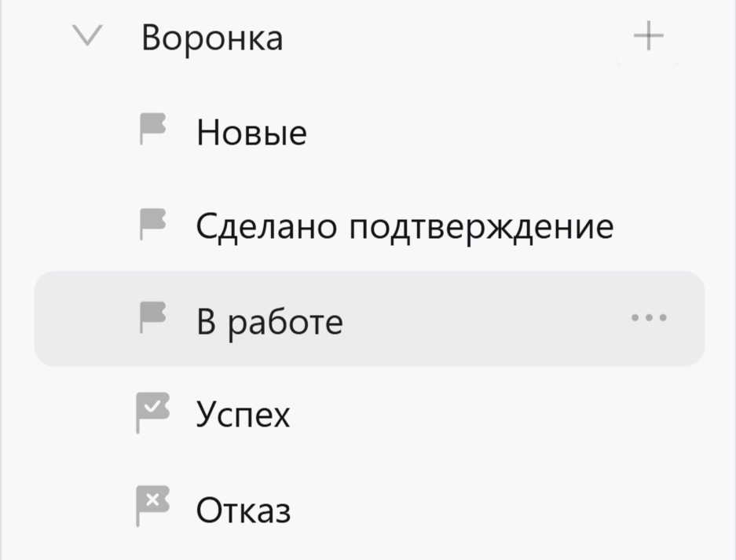Open the three-dot menu for В работе

pos(649,318)
